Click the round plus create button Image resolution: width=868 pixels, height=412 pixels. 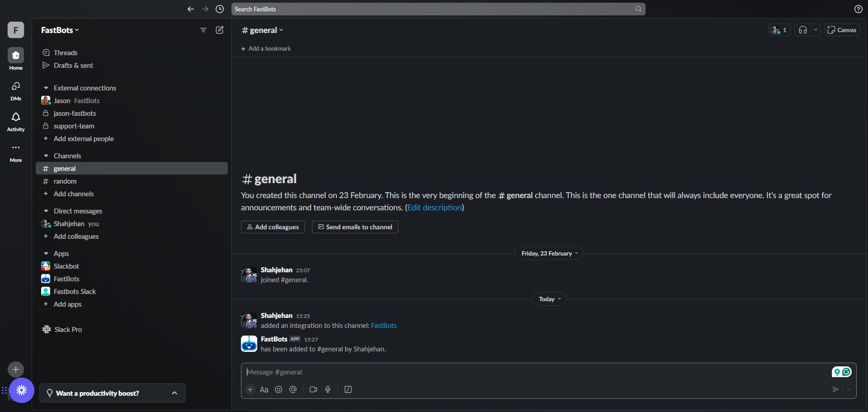[16, 369]
